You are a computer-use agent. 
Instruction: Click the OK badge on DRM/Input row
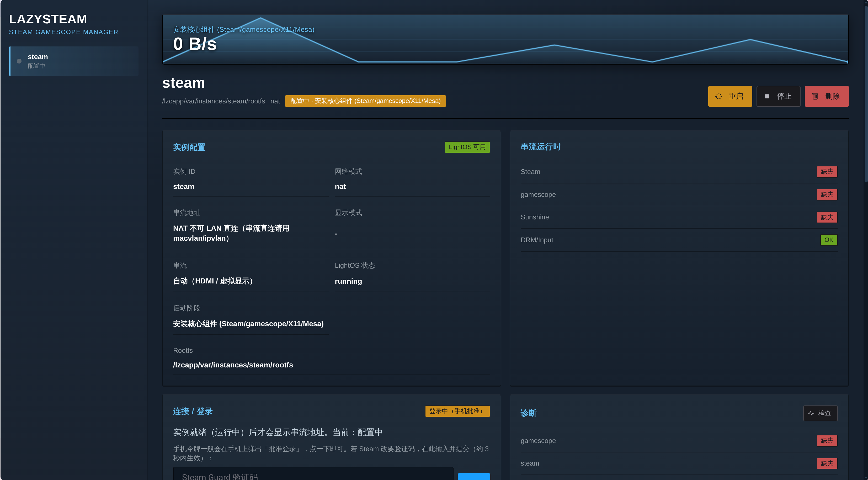point(829,240)
